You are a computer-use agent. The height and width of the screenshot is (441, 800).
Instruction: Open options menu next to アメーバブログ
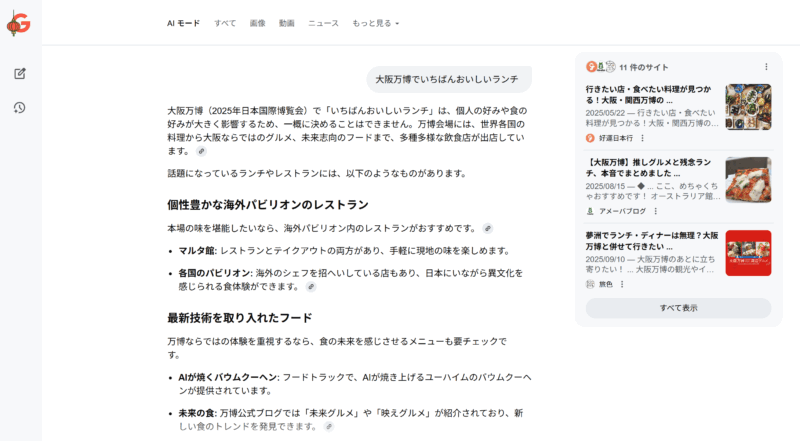pyautogui.click(x=656, y=211)
